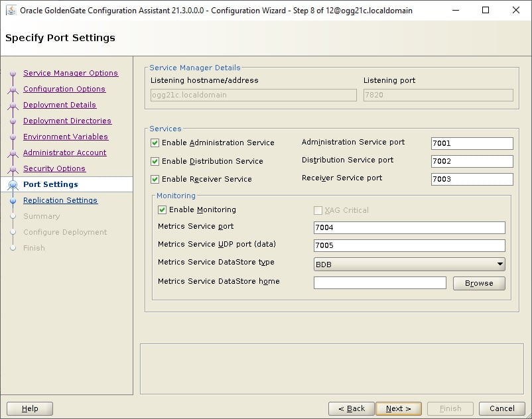This screenshot has height=419, width=532.
Task: Click the 'Services' group title
Action: pyautogui.click(x=165, y=129)
